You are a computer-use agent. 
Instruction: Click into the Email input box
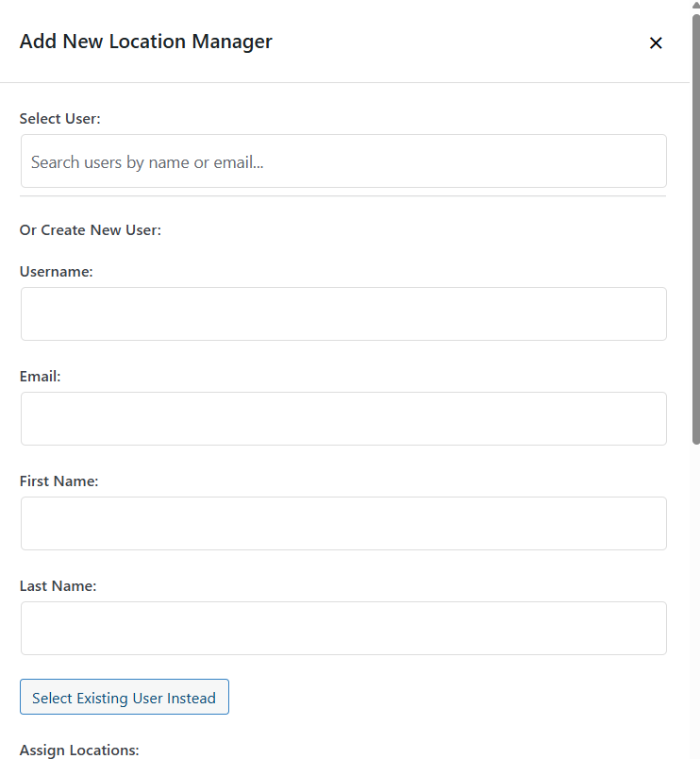(343, 418)
